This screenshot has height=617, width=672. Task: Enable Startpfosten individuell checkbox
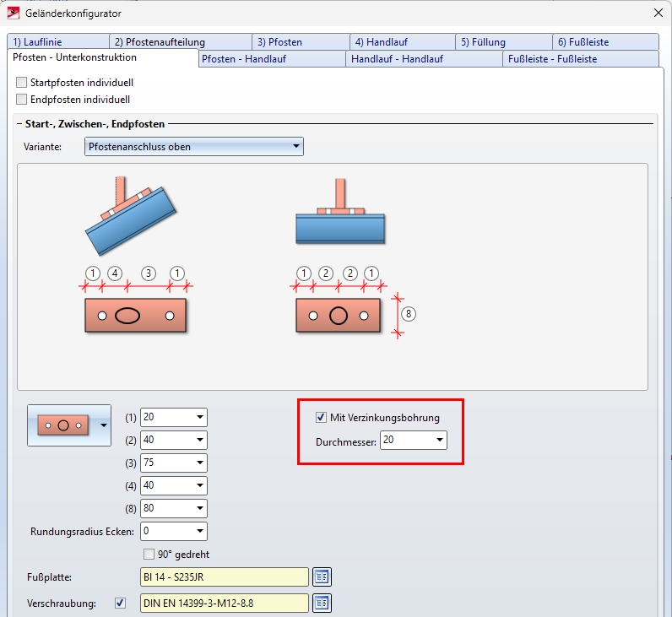coord(21,82)
